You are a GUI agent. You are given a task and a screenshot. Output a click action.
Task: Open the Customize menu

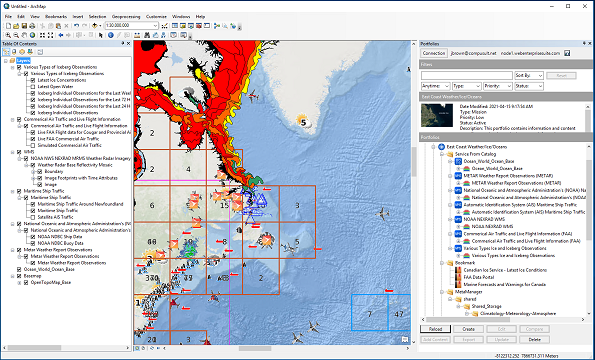tap(156, 17)
